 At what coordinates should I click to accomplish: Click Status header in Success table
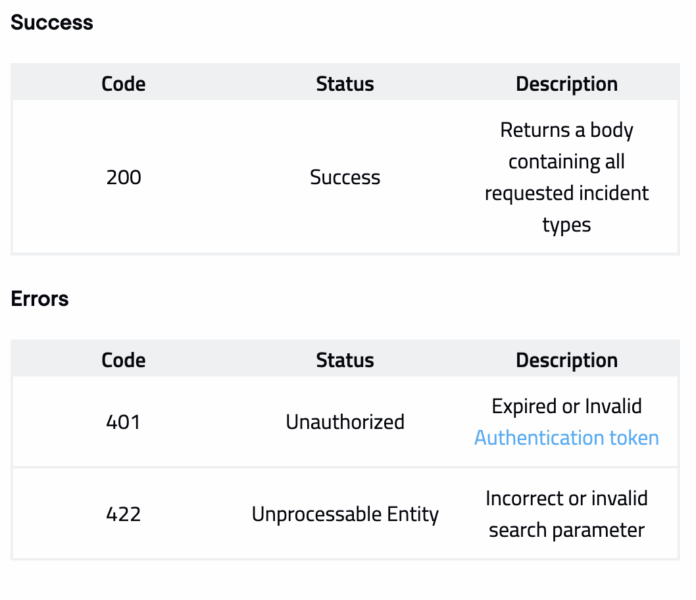tap(345, 84)
